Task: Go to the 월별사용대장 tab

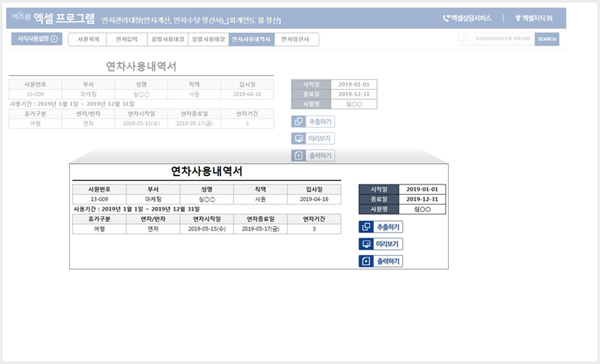Action: click(167, 39)
